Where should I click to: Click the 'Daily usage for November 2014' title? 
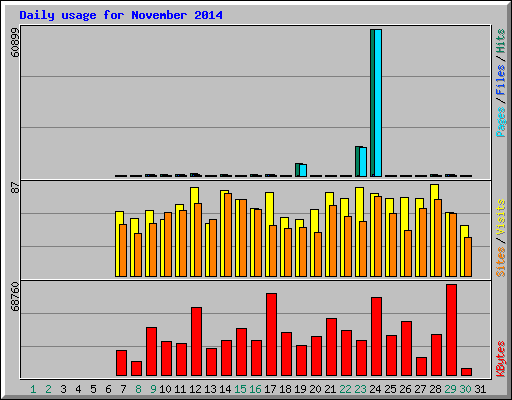(x=121, y=15)
